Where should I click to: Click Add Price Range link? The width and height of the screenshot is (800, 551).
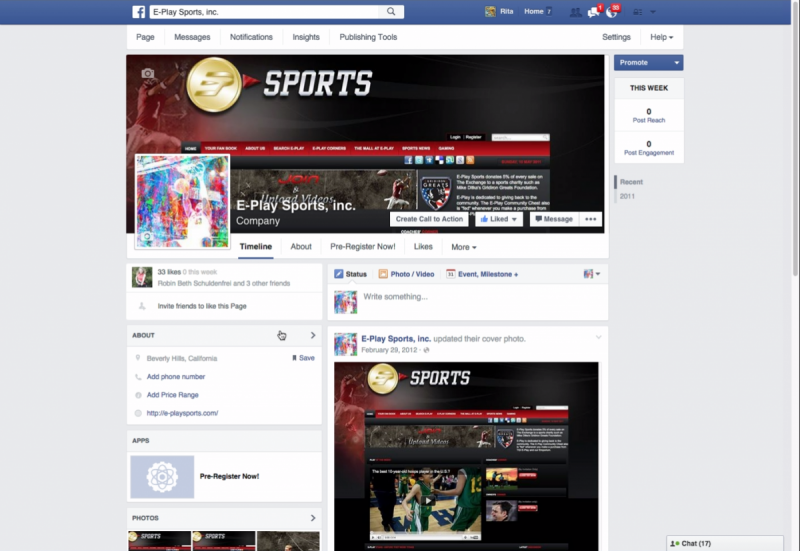(x=172, y=395)
